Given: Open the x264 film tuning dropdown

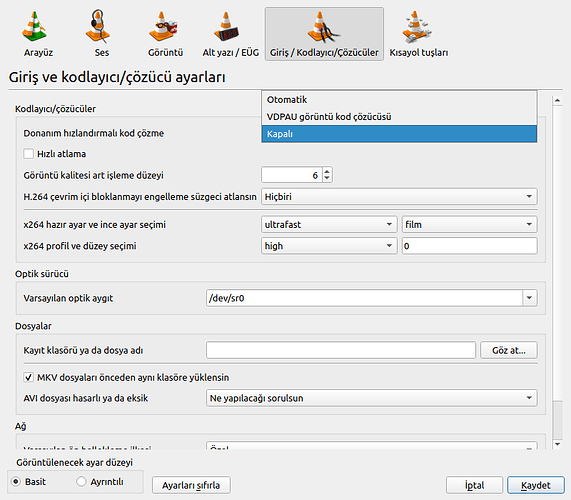Looking at the screenshot, I should pyautogui.click(x=469, y=225).
